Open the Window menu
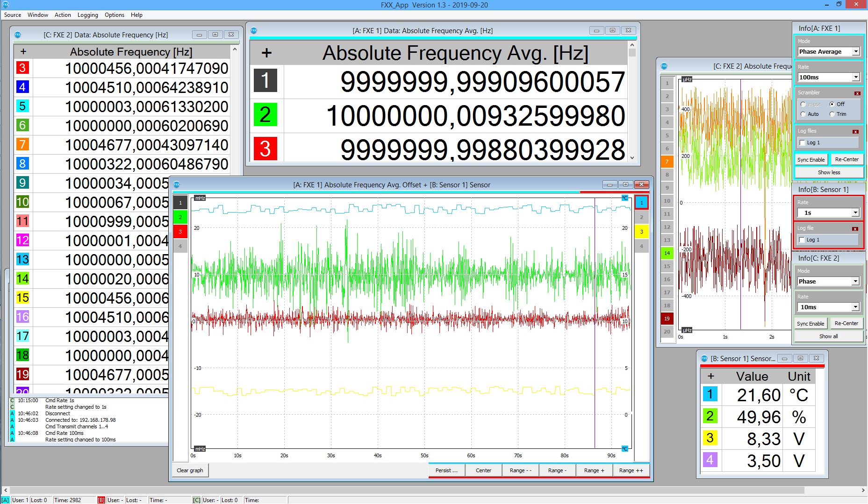The image size is (868, 504). point(38,15)
